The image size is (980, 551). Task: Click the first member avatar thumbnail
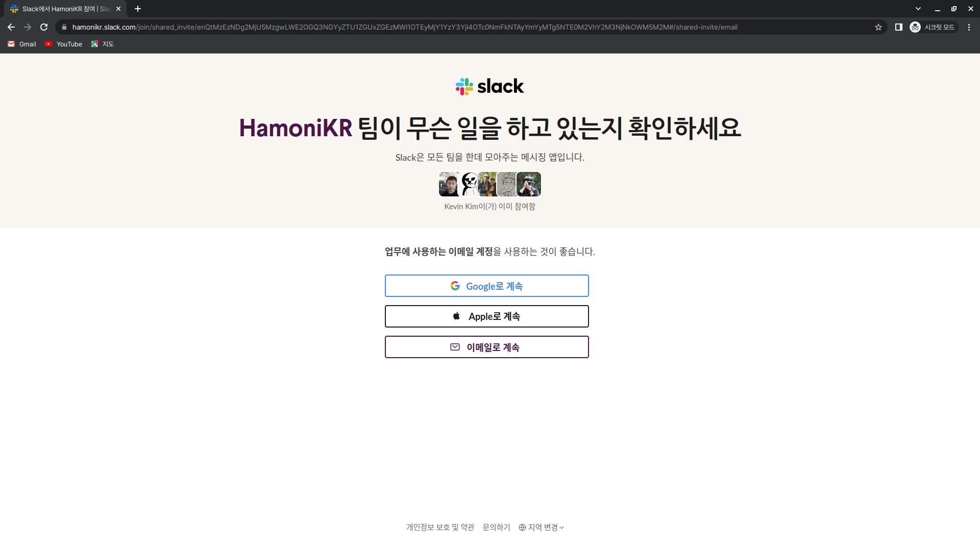(449, 184)
